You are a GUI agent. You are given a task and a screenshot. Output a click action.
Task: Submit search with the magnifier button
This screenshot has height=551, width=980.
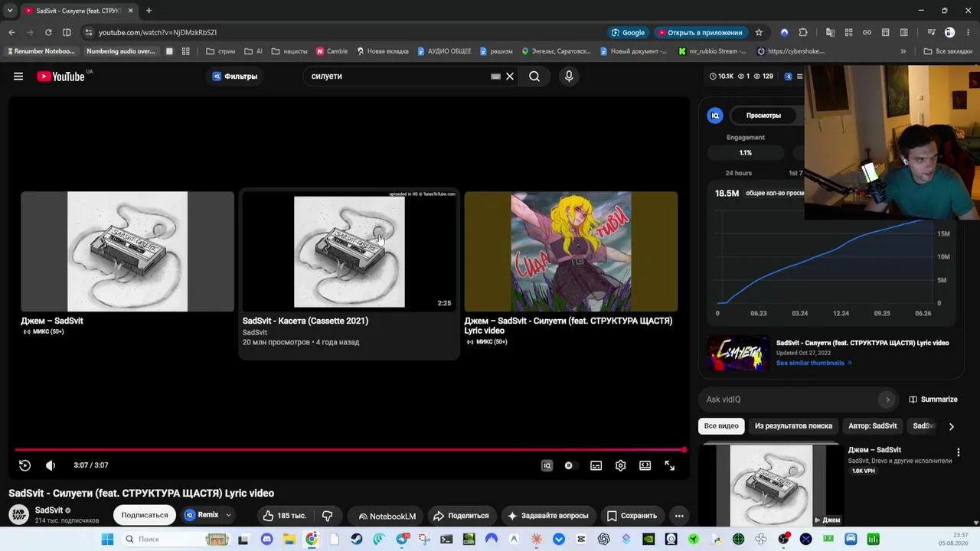[x=534, y=77]
